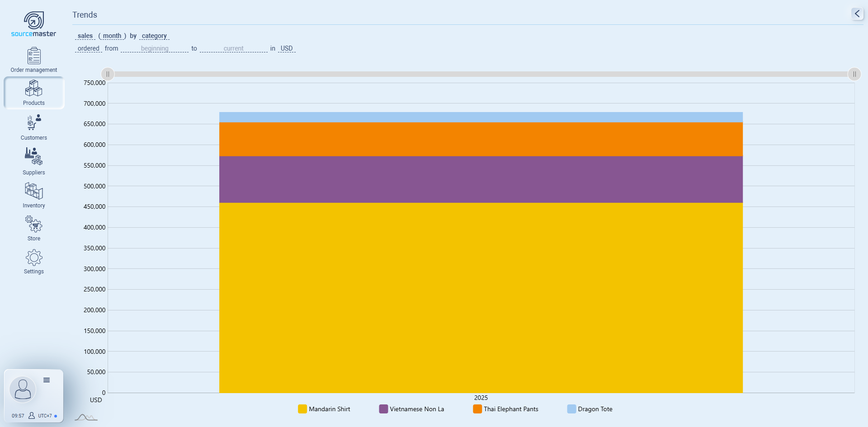Open the Suppliers section
The width and height of the screenshot is (868, 427).
(34, 161)
